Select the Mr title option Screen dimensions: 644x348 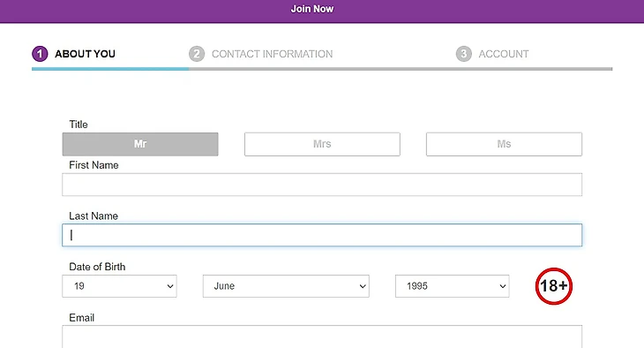140,144
